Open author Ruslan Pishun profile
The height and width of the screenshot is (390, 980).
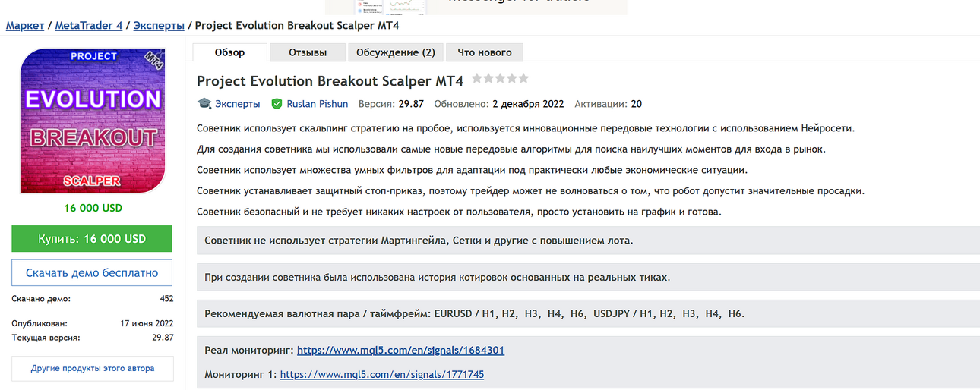(x=318, y=104)
